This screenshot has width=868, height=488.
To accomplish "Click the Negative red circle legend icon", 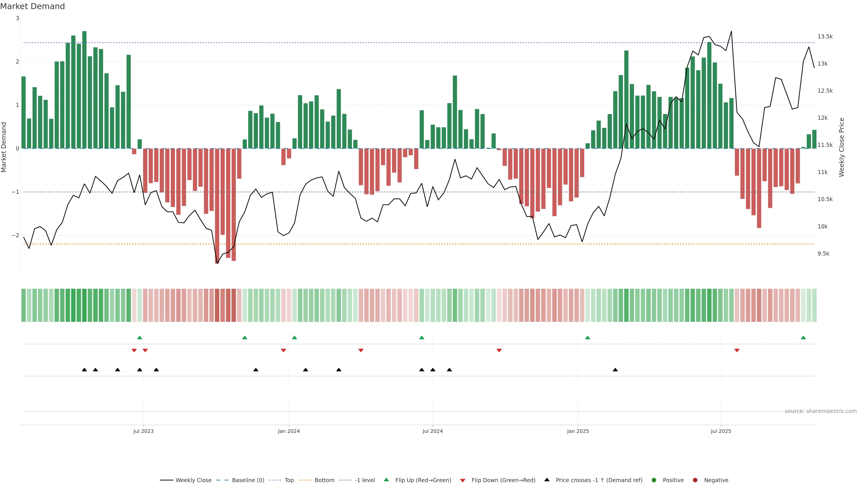I will coord(695,480).
